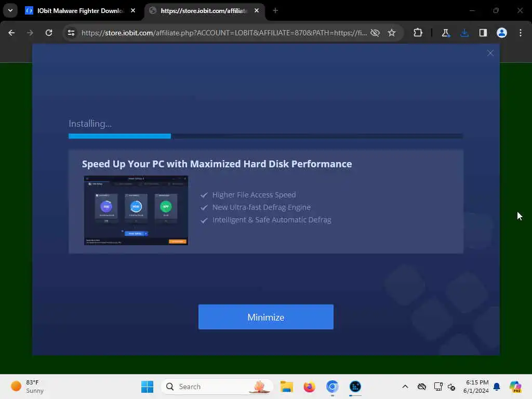Go forward in browser history
This screenshot has width=532, height=399.
pos(30,33)
